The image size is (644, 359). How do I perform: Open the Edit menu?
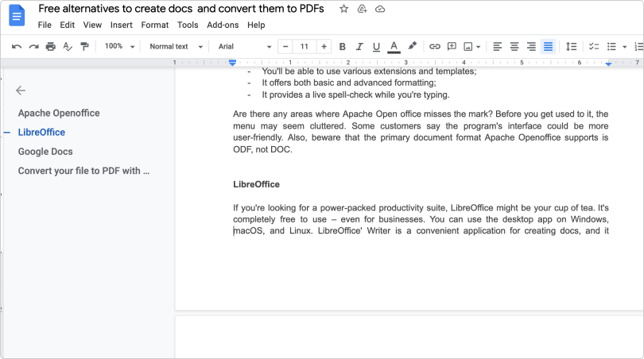pyautogui.click(x=68, y=25)
